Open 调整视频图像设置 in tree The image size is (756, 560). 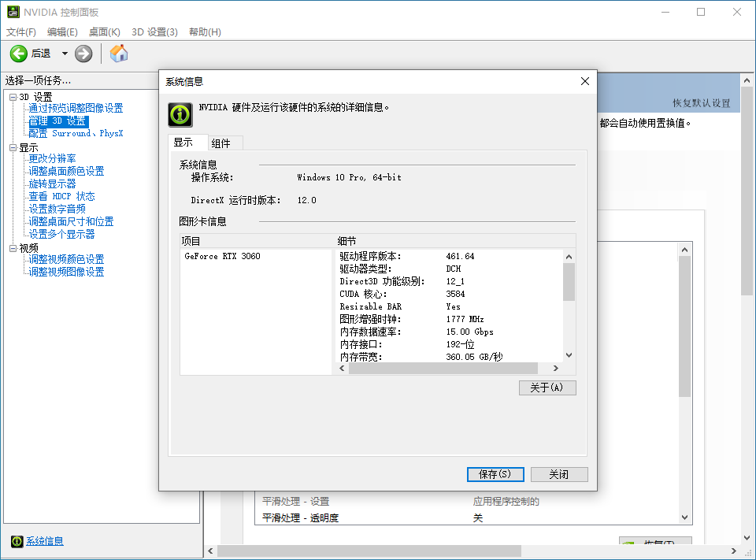coord(66,272)
